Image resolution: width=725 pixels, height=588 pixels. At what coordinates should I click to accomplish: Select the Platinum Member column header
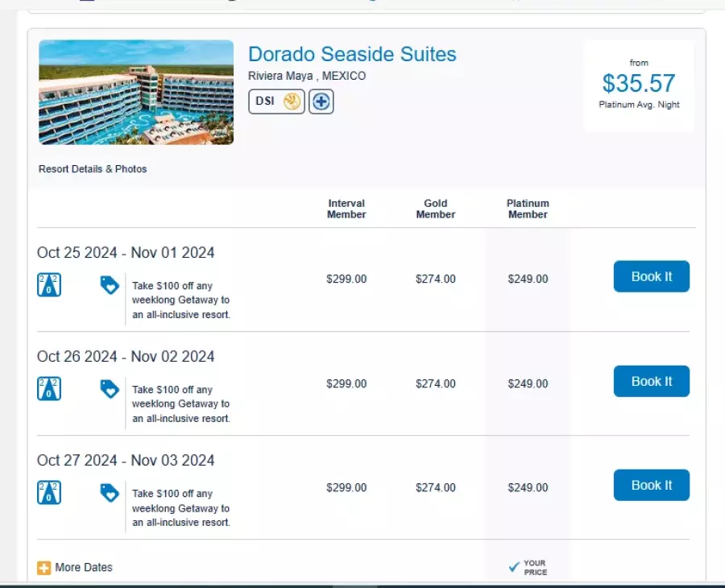click(x=528, y=209)
